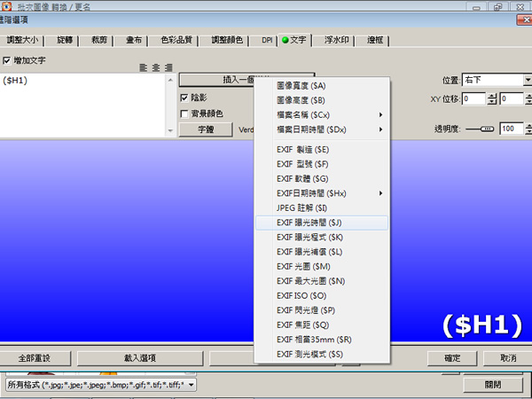The height and width of the screenshot is (399, 532).
Task: Click the second XY 位移 offset field
Action: point(512,98)
